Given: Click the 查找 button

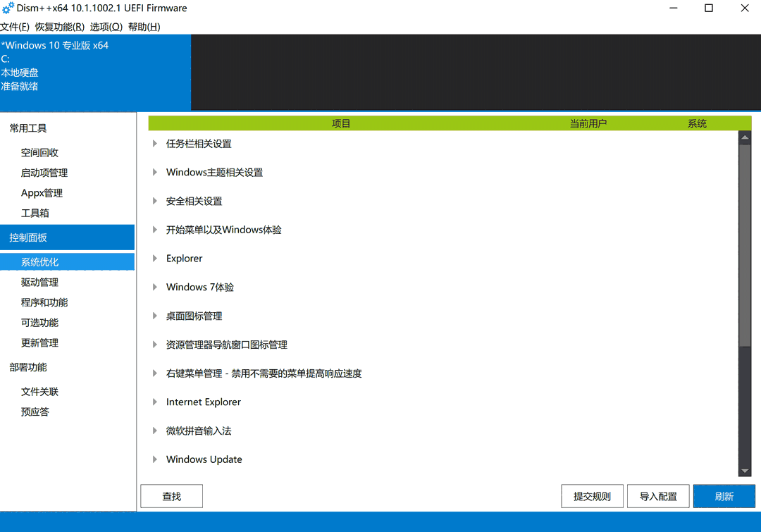Looking at the screenshot, I should click(171, 496).
